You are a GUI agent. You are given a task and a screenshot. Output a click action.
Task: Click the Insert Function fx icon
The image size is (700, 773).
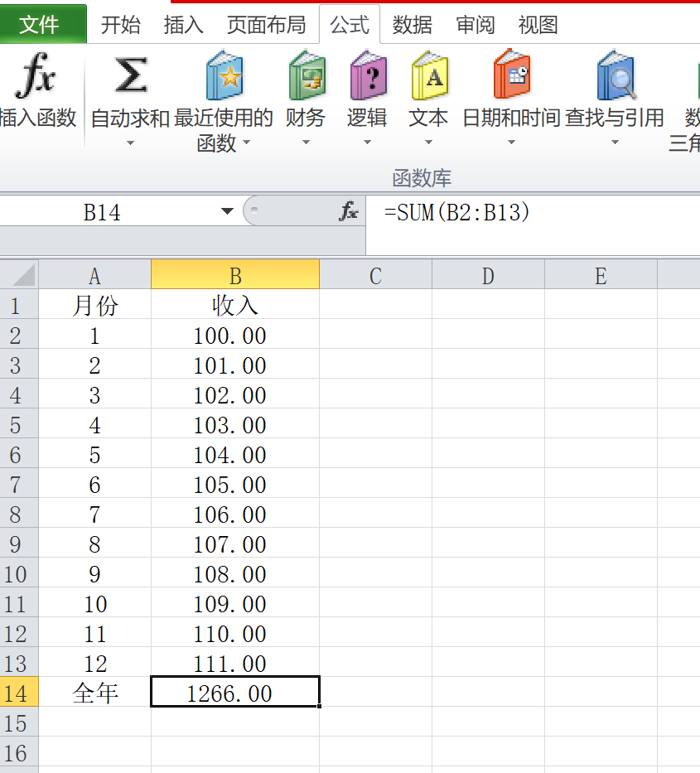35,75
